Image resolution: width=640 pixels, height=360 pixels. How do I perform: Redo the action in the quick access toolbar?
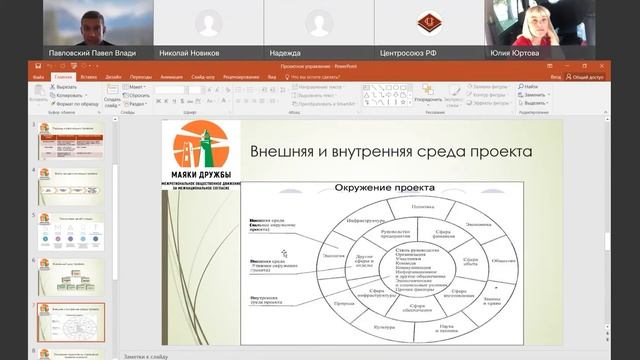coord(62,66)
